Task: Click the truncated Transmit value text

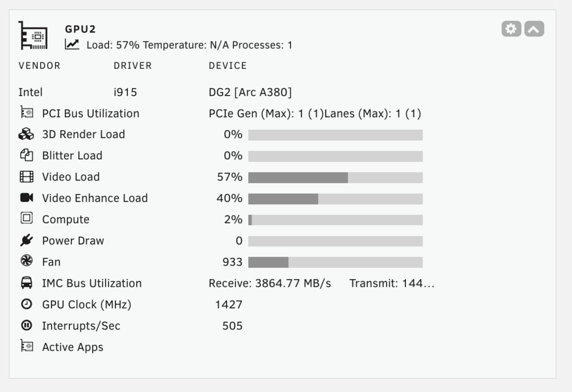Action: (x=392, y=283)
